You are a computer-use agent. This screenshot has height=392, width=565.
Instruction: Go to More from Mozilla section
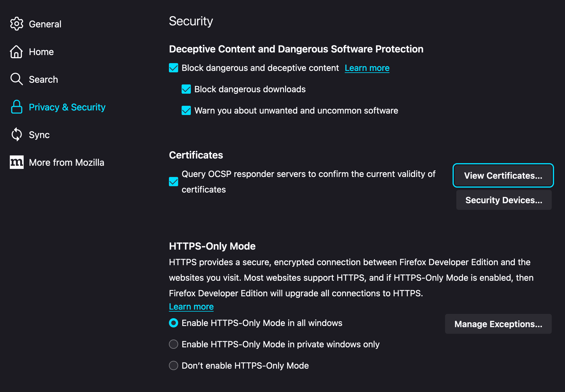pyautogui.click(x=66, y=163)
